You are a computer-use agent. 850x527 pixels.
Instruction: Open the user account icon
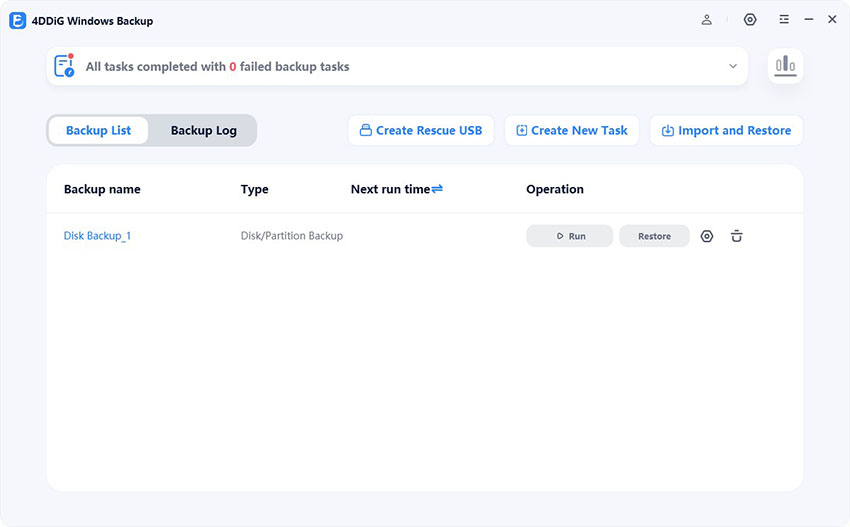tap(707, 20)
